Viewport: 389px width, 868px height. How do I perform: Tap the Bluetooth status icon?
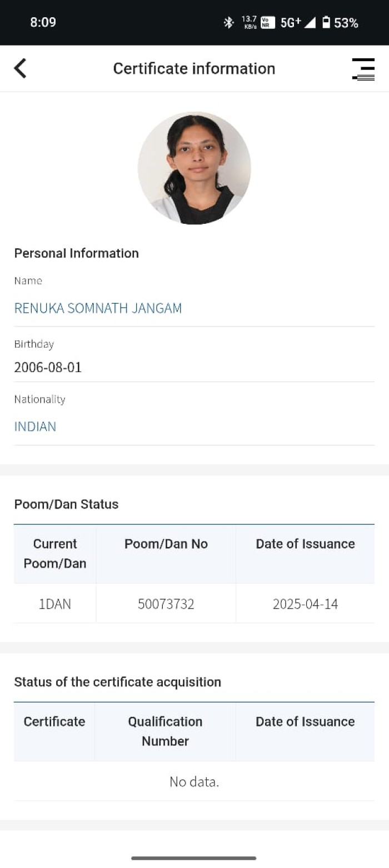coord(228,22)
